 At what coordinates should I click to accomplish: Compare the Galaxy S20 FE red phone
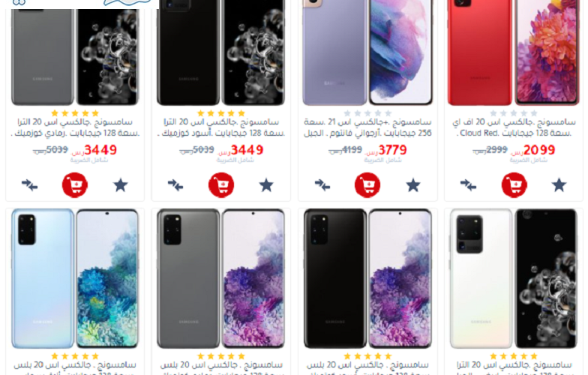[468, 184]
